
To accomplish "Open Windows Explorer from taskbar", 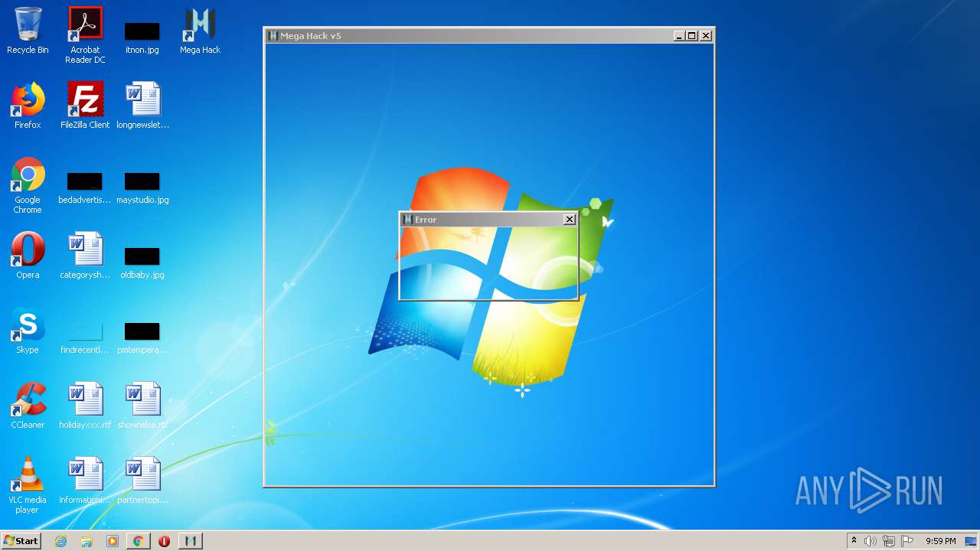I will [87, 541].
